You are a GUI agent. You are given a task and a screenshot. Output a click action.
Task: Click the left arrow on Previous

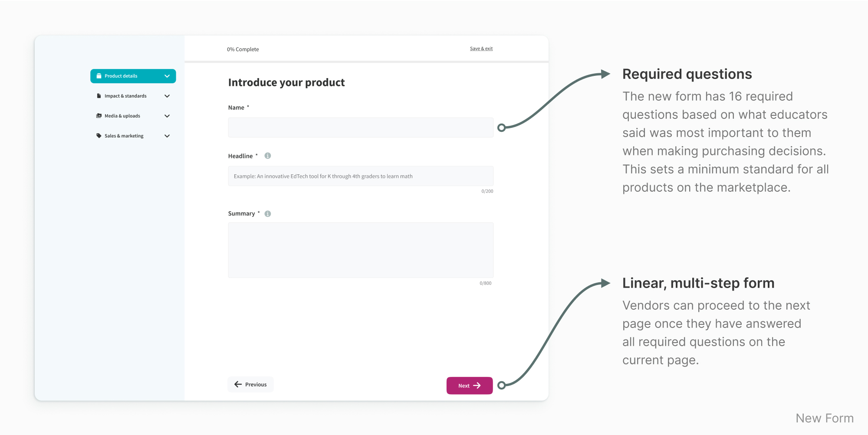click(x=238, y=384)
